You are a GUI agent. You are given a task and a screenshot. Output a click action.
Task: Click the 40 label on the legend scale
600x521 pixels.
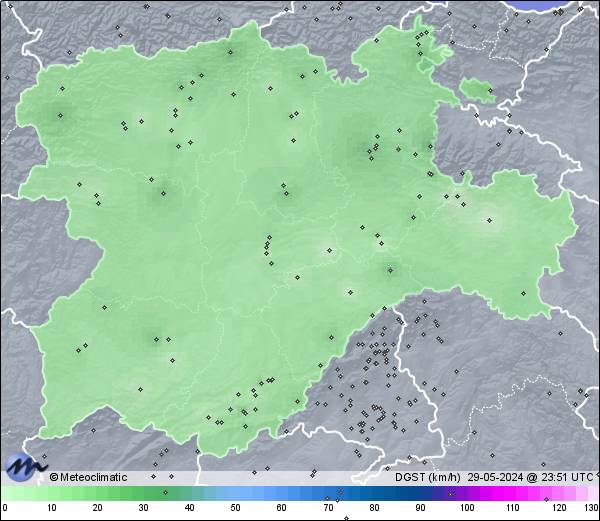coord(189,509)
